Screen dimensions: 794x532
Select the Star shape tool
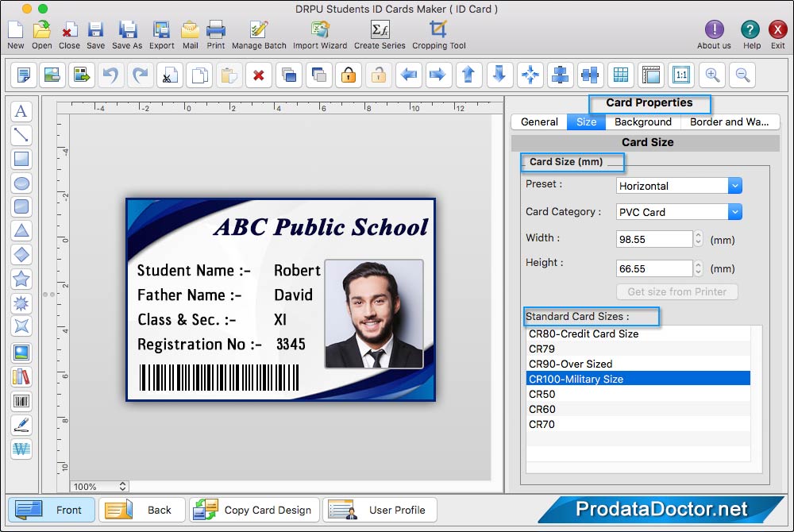tap(21, 279)
